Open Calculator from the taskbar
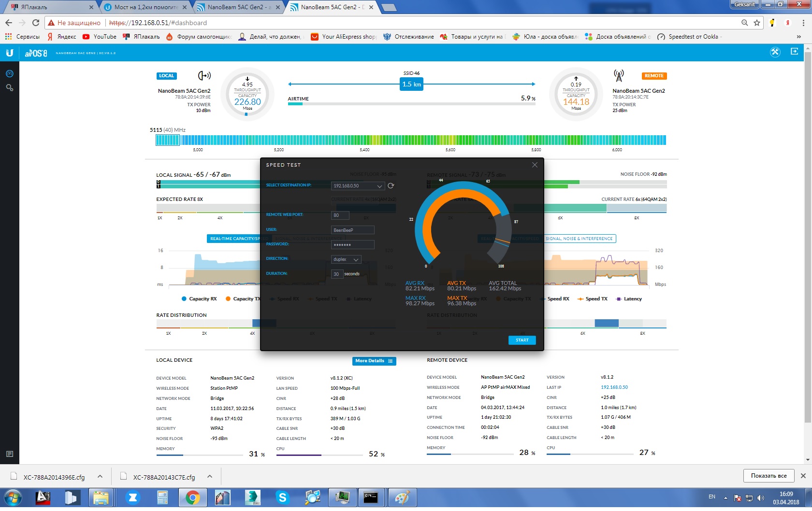Viewport: 812px width, 511px height. [162, 498]
